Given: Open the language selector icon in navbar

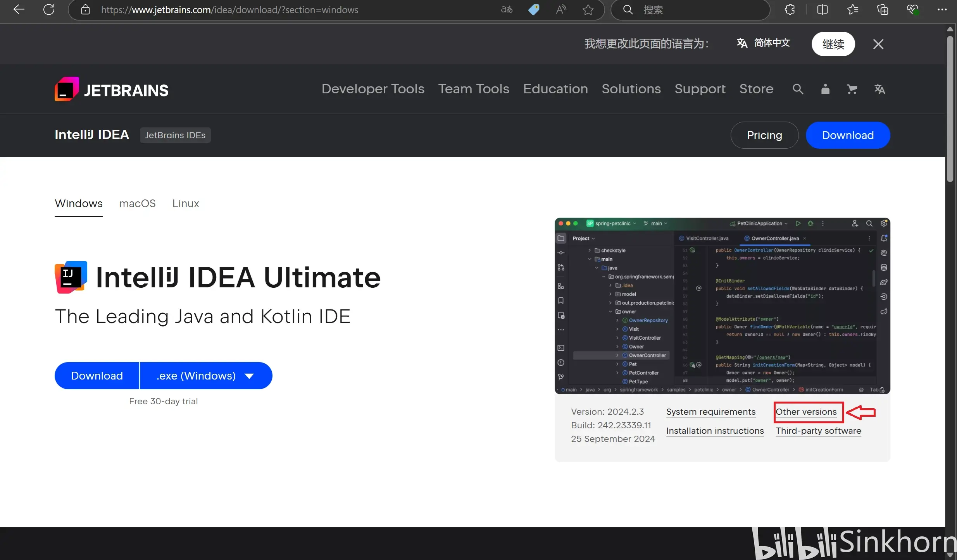Looking at the screenshot, I should [x=879, y=89].
